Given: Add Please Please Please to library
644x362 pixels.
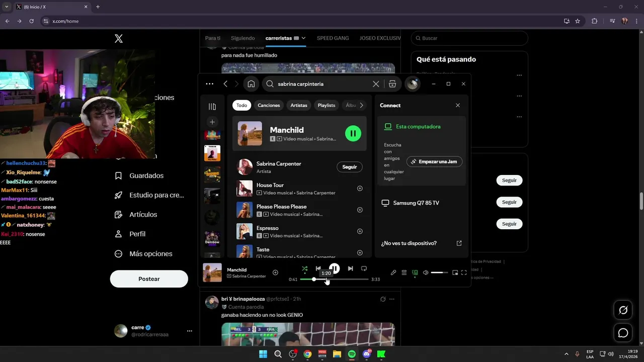Looking at the screenshot, I should point(360,210).
